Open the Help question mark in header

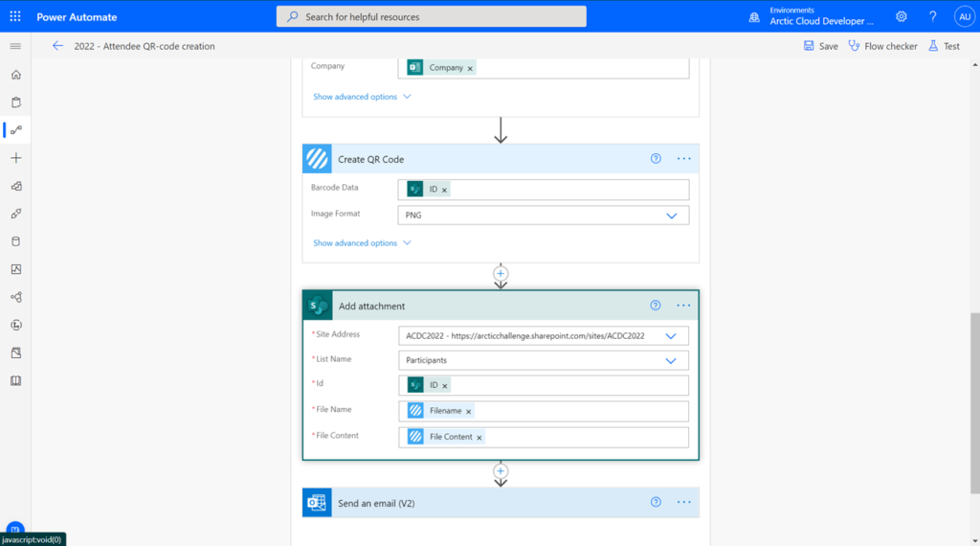click(932, 17)
